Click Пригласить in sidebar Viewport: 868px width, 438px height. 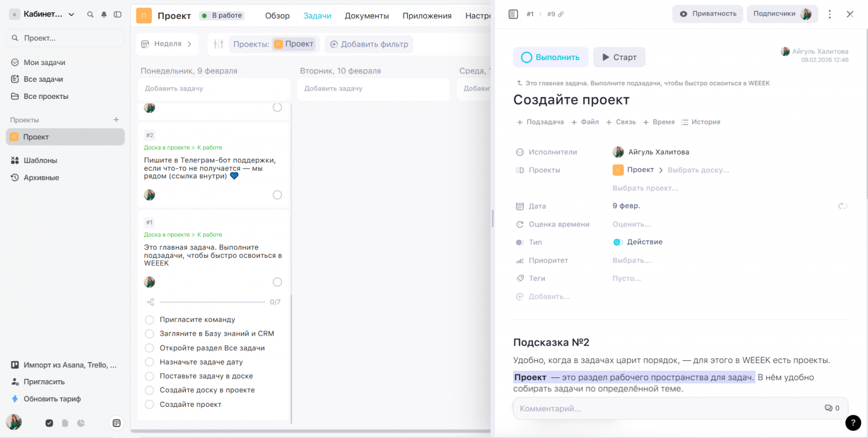click(38, 382)
